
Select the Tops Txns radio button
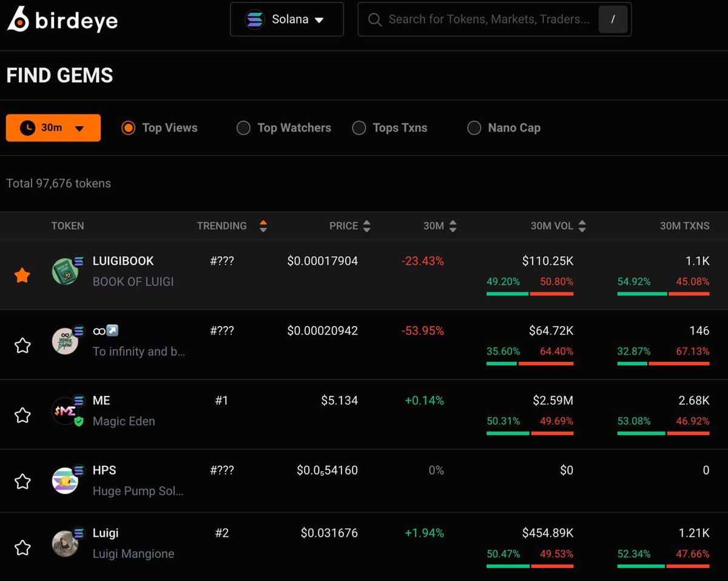[359, 128]
